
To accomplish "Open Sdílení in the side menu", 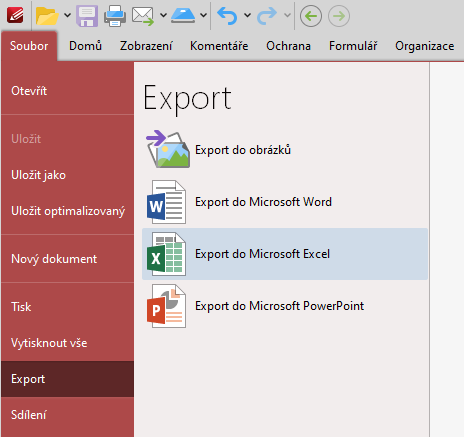I will (29, 415).
